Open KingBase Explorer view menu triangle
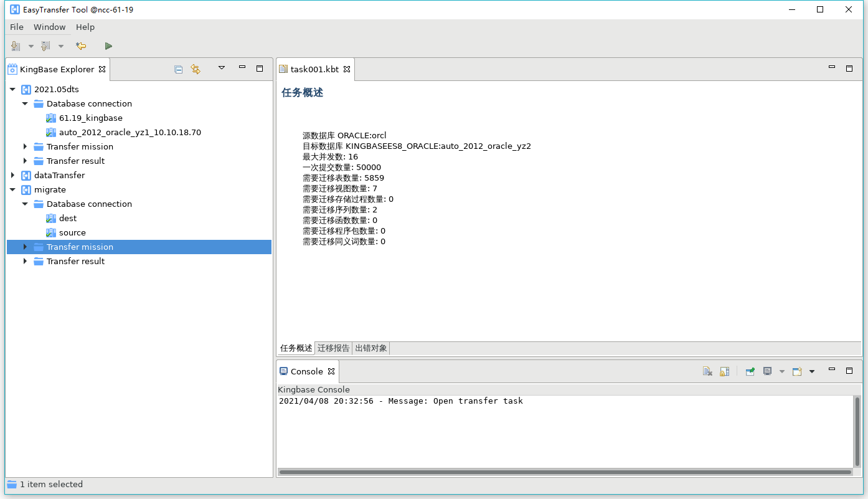This screenshot has height=499, width=868. [222, 68]
